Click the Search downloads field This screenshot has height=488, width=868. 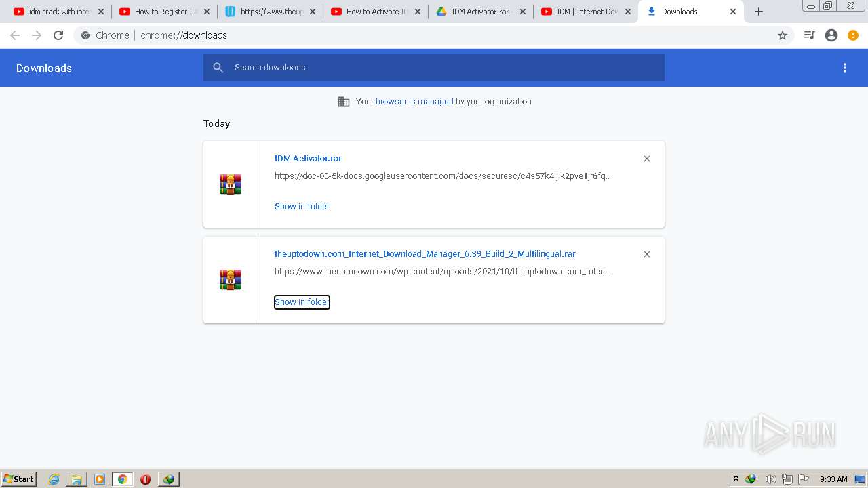tap(434, 68)
